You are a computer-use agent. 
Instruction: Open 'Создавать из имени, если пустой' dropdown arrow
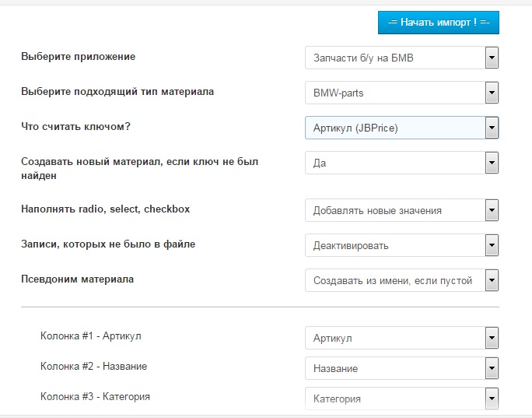pos(491,280)
